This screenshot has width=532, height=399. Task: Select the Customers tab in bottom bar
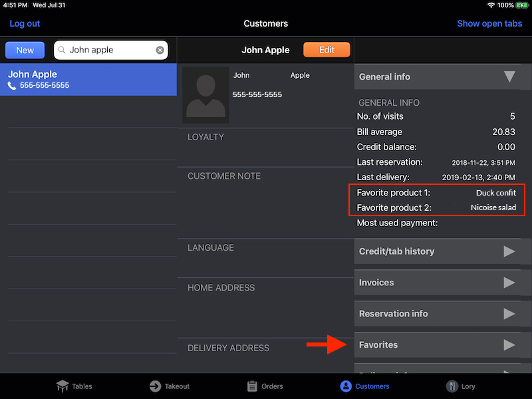pyautogui.click(x=364, y=386)
